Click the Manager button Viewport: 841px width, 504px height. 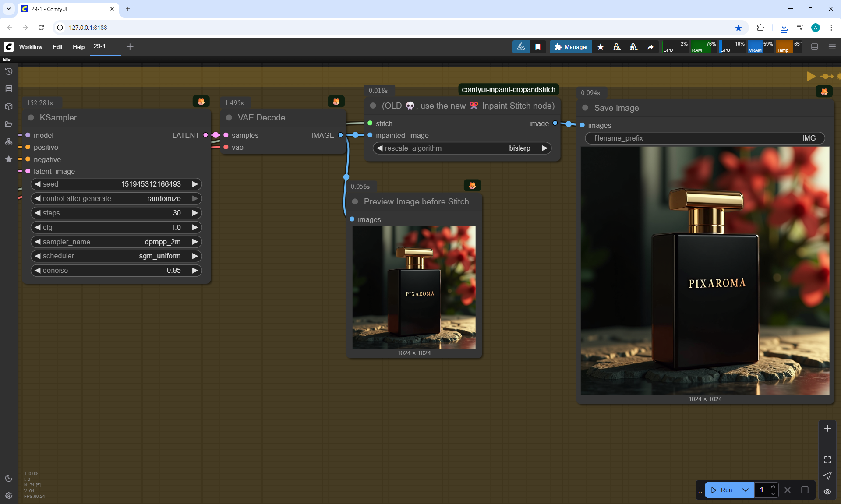pos(571,47)
